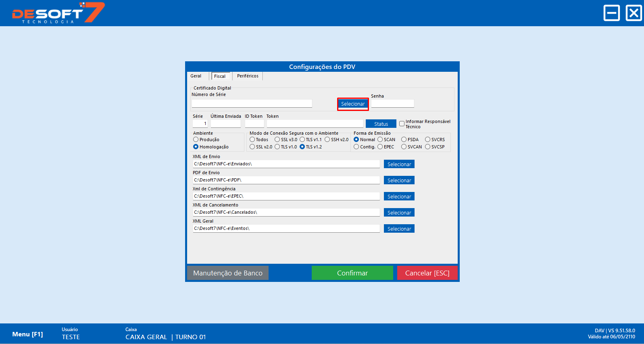The height and width of the screenshot is (344, 644).
Task: Open Manutenção de Banco
Action: (228, 273)
